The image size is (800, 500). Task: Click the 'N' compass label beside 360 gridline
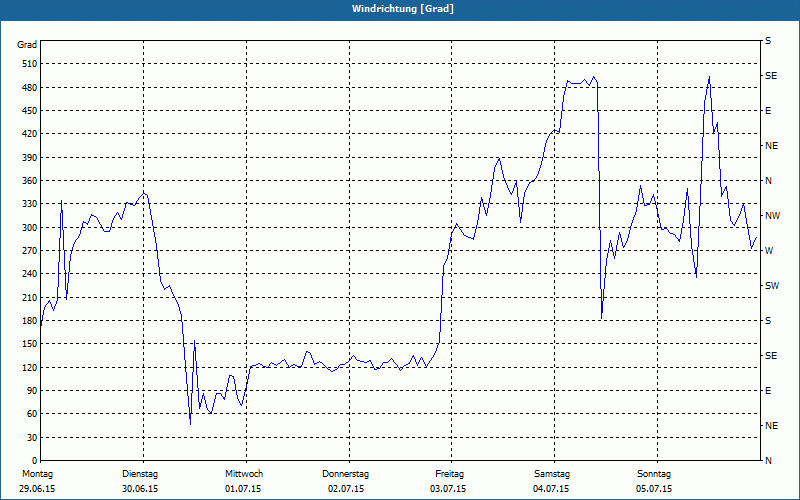coord(768,181)
